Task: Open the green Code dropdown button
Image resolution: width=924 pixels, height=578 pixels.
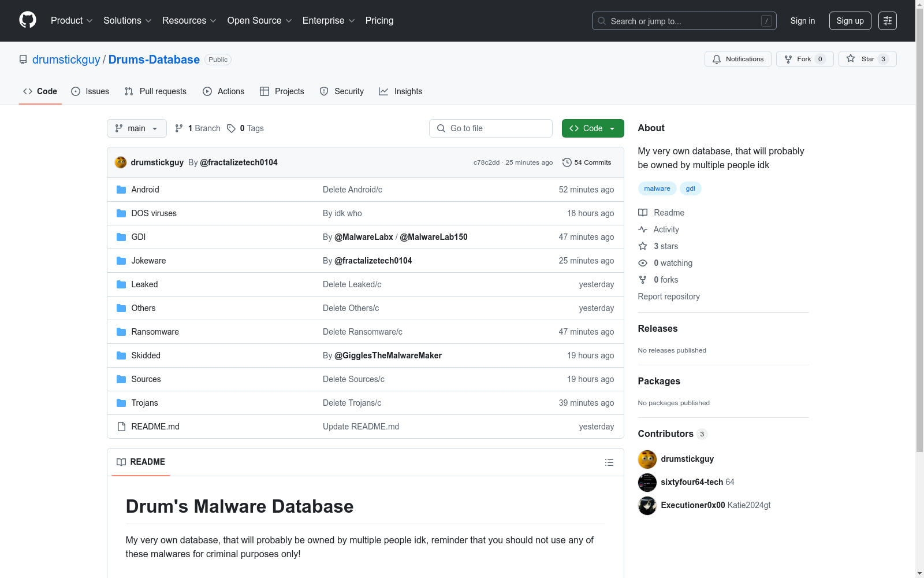Action: [593, 128]
